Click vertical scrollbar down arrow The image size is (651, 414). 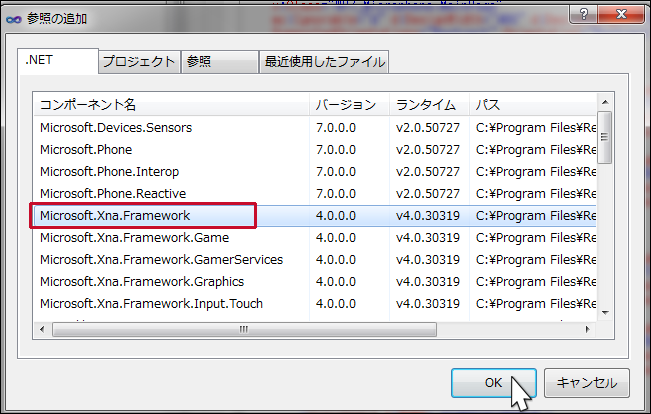[605, 313]
